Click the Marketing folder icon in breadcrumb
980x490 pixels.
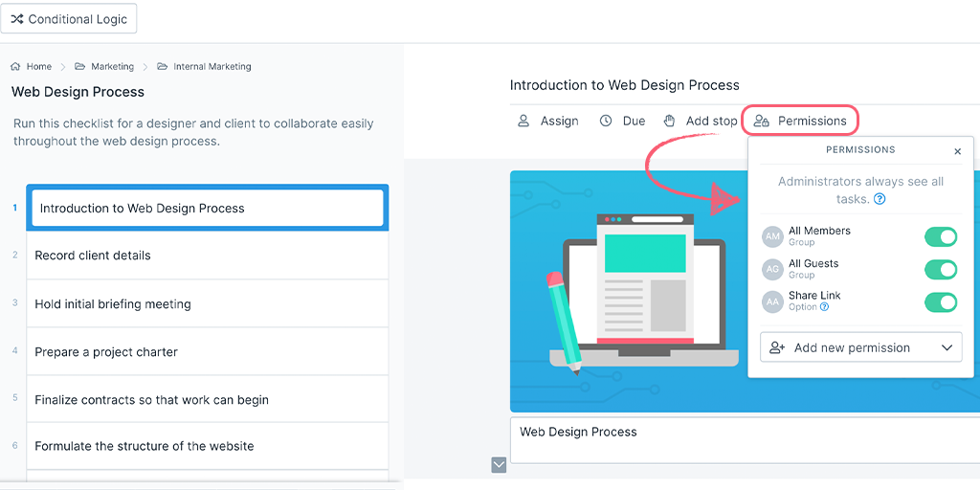point(80,66)
